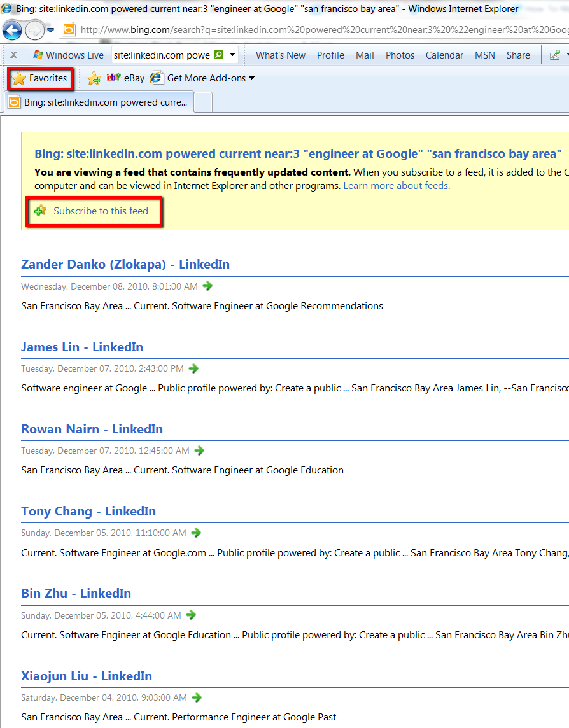The image size is (569, 728).
Task: Click the eBay logo icon
Action: [x=114, y=78]
